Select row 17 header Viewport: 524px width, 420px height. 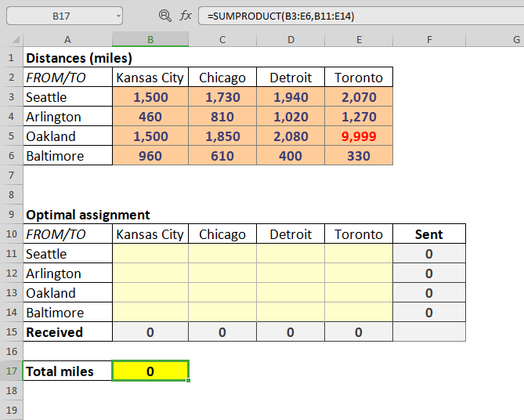click(12, 371)
